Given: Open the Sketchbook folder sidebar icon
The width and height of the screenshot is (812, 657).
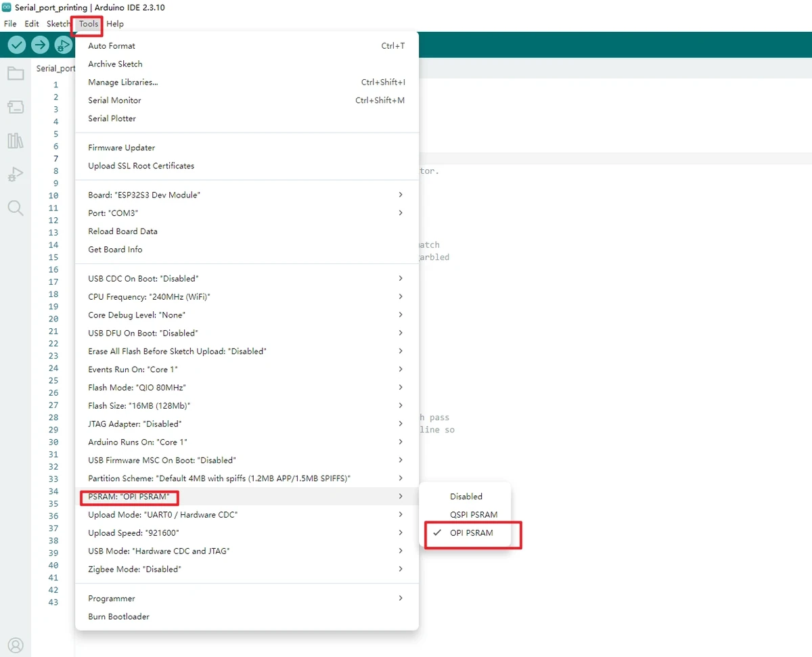Looking at the screenshot, I should click(x=16, y=73).
